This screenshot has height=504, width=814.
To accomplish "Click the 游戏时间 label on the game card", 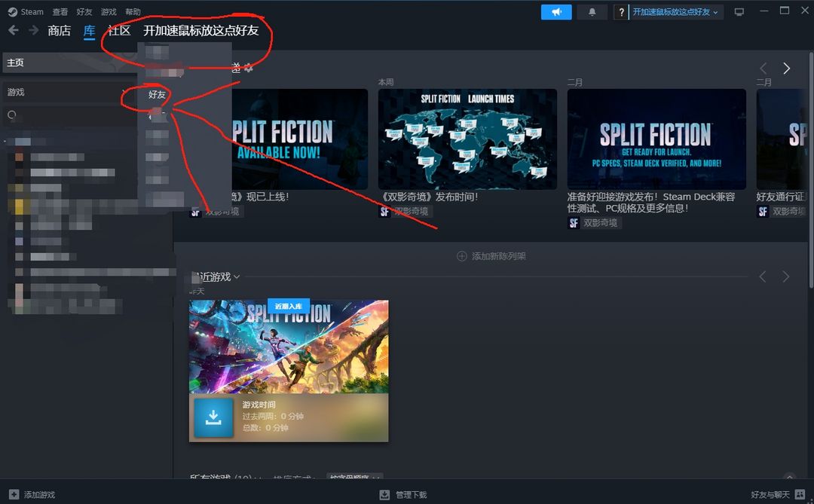I will 259,405.
